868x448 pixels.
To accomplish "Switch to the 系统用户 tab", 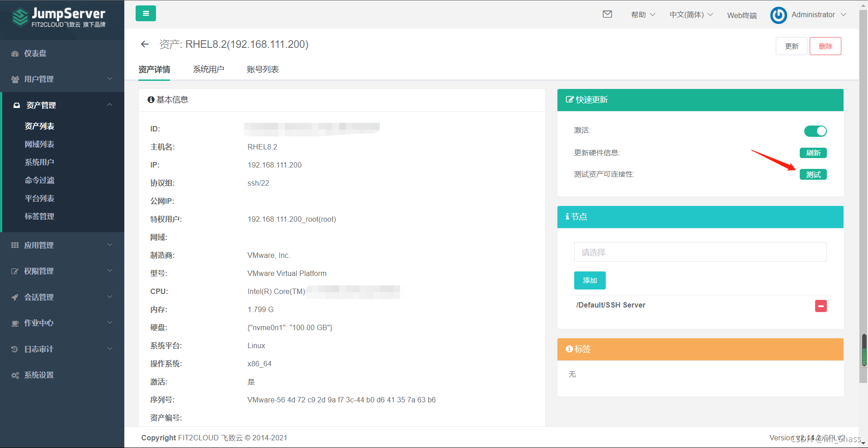I will (208, 69).
